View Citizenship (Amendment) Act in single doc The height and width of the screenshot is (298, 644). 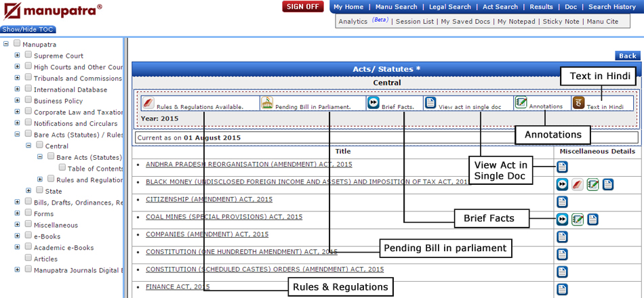click(x=562, y=202)
